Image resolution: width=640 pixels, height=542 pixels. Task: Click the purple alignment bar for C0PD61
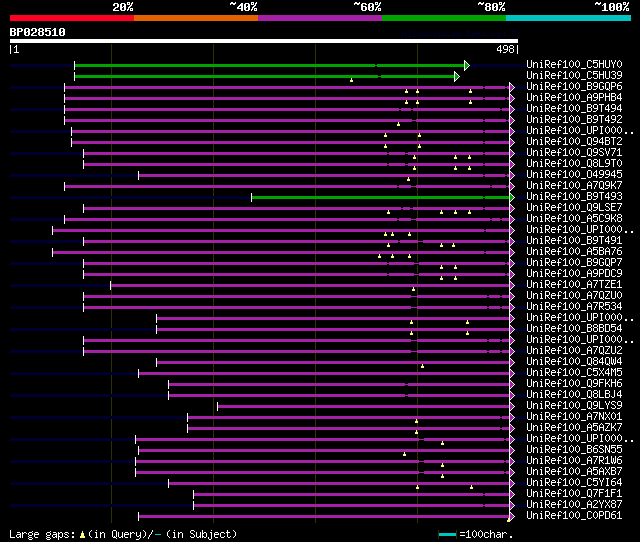[324, 517]
